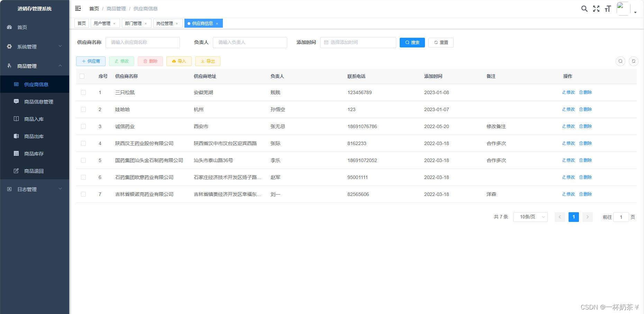Edit the 三只松鼠 row via 修改

pyautogui.click(x=568, y=92)
